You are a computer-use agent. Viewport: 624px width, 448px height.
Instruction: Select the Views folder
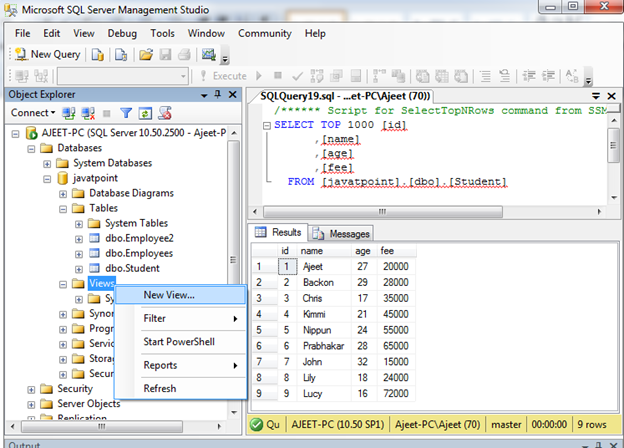[101, 283]
